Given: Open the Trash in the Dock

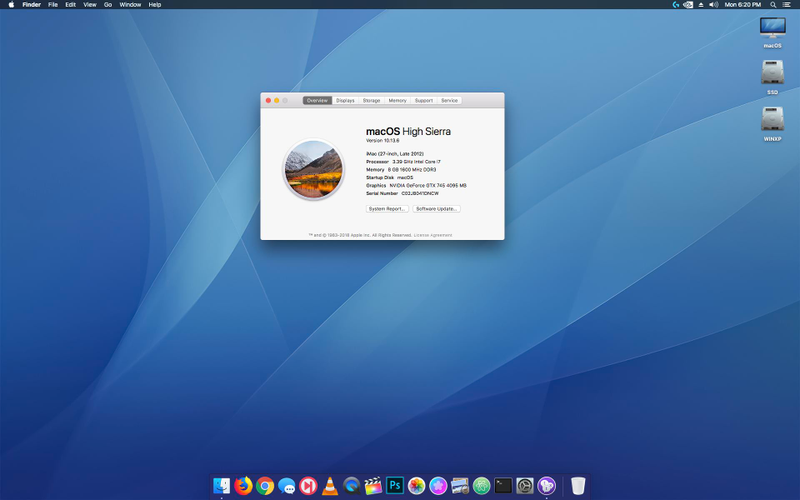Looking at the screenshot, I should click(x=578, y=486).
